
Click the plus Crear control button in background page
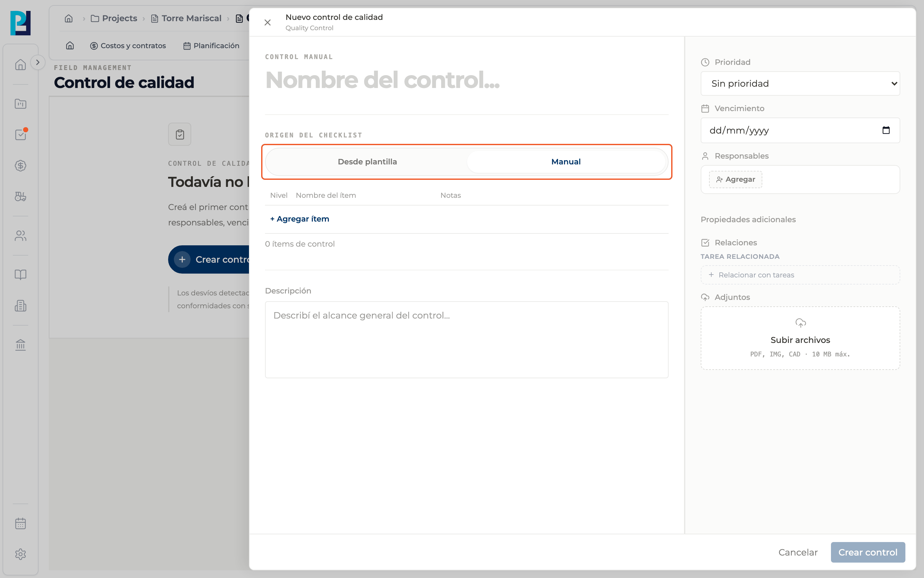[x=209, y=259]
